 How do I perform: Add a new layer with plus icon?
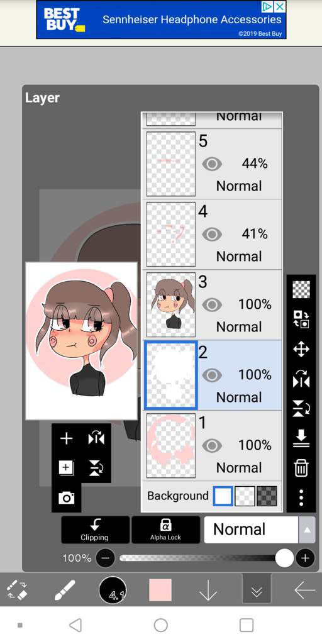click(x=66, y=438)
